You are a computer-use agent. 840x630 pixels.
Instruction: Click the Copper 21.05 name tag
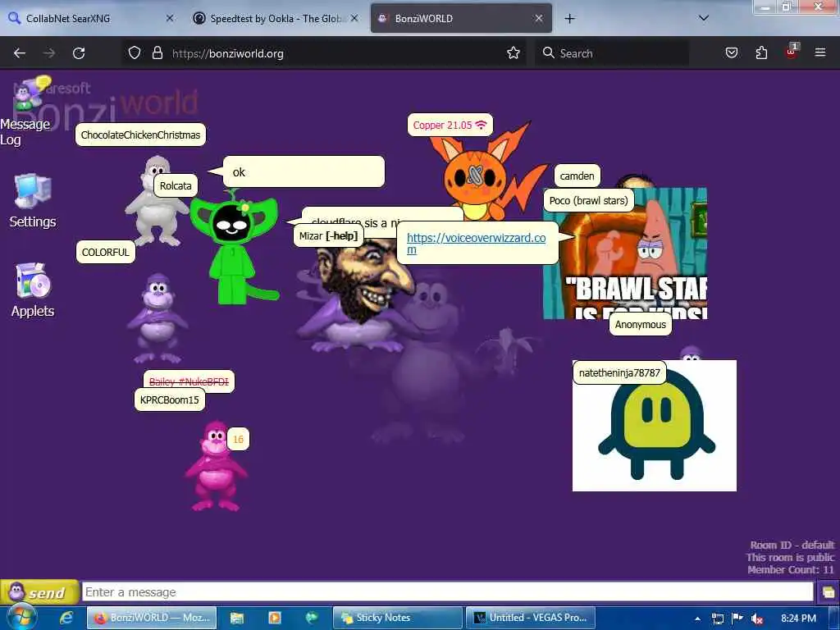click(x=450, y=125)
